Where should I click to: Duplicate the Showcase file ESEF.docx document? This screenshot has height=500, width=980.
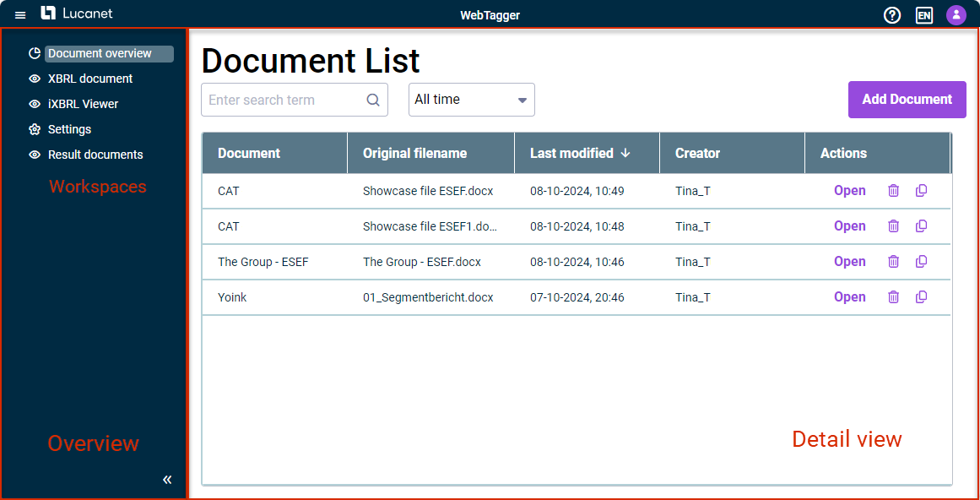tap(921, 191)
